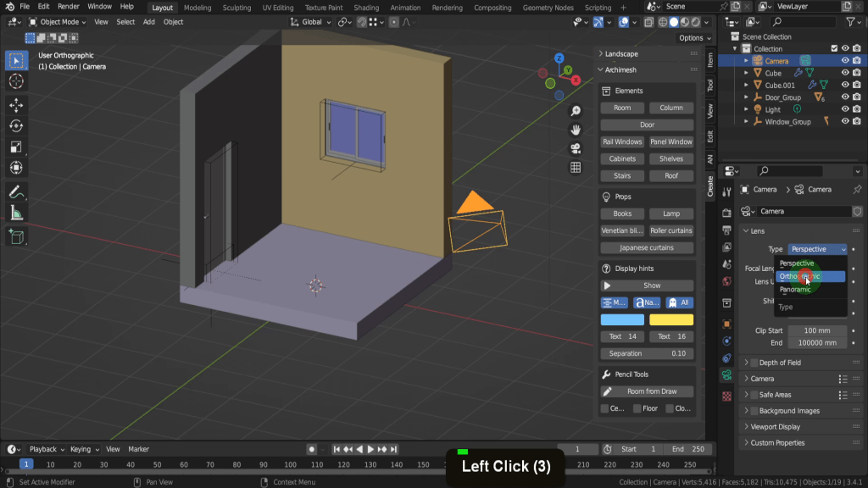Open the Render menu
868x488 pixels.
tap(69, 7)
